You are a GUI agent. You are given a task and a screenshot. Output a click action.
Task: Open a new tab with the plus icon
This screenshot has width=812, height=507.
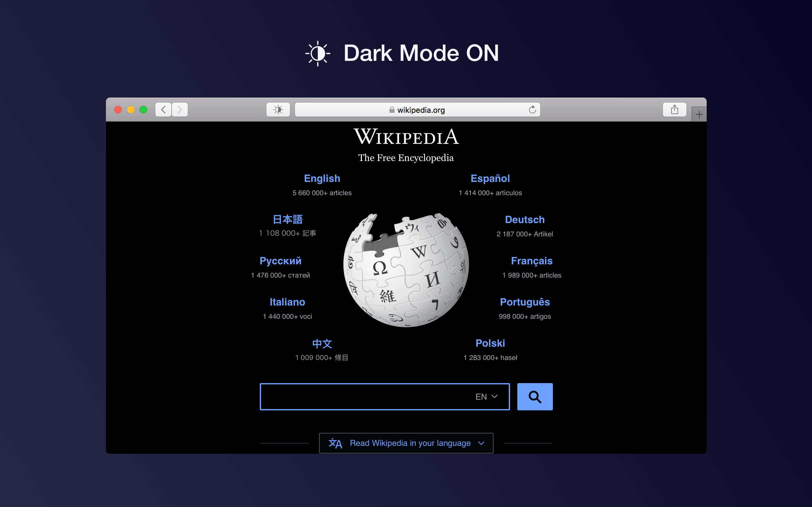700,114
